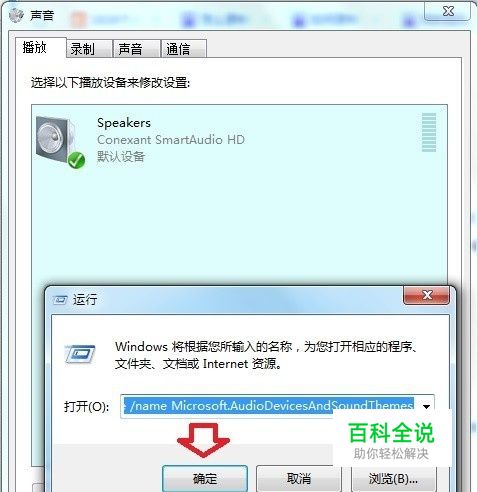Click the red downward arrow annotation
Image resolution: width=477 pixels, height=492 pixels.
203,440
